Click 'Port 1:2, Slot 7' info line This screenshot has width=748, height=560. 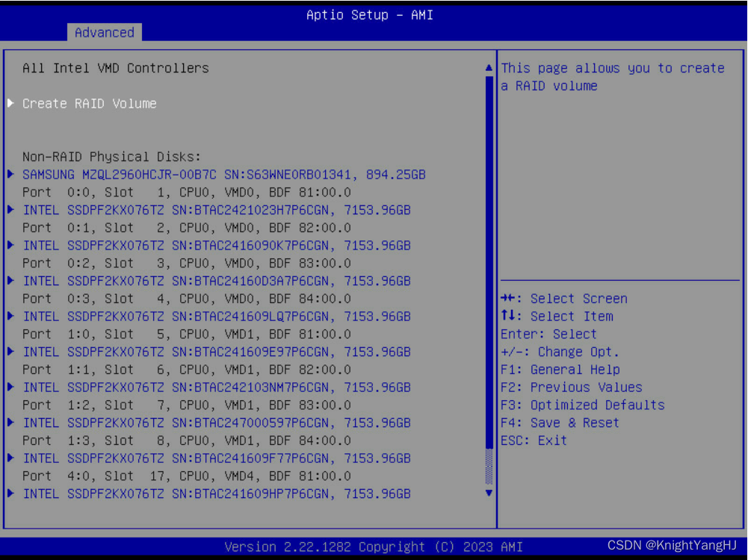click(187, 405)
